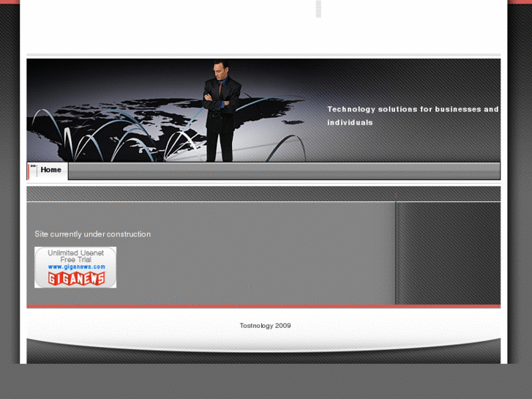Screen dimensions: 532x399
Task: Click the businessman header banner image
Action: click(263, 111)
